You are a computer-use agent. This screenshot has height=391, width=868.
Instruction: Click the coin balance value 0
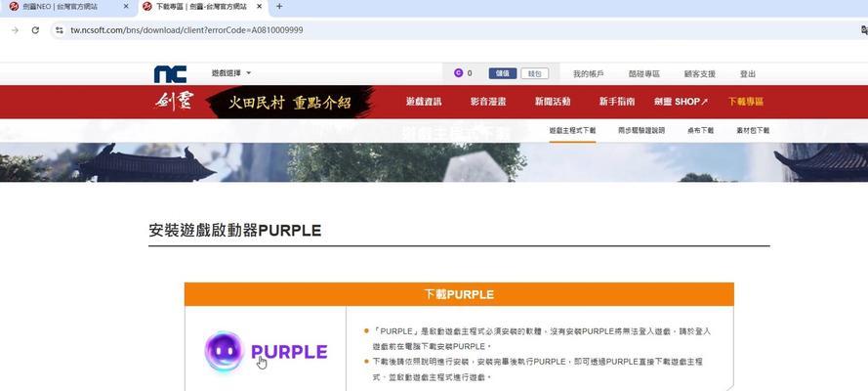click(x=470, y=73)
